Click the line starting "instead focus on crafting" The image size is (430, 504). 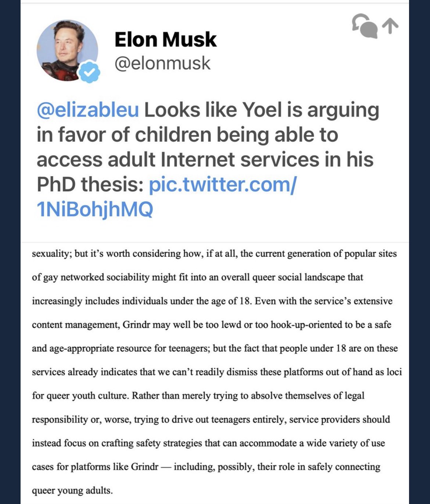click(x=208, y=443)
